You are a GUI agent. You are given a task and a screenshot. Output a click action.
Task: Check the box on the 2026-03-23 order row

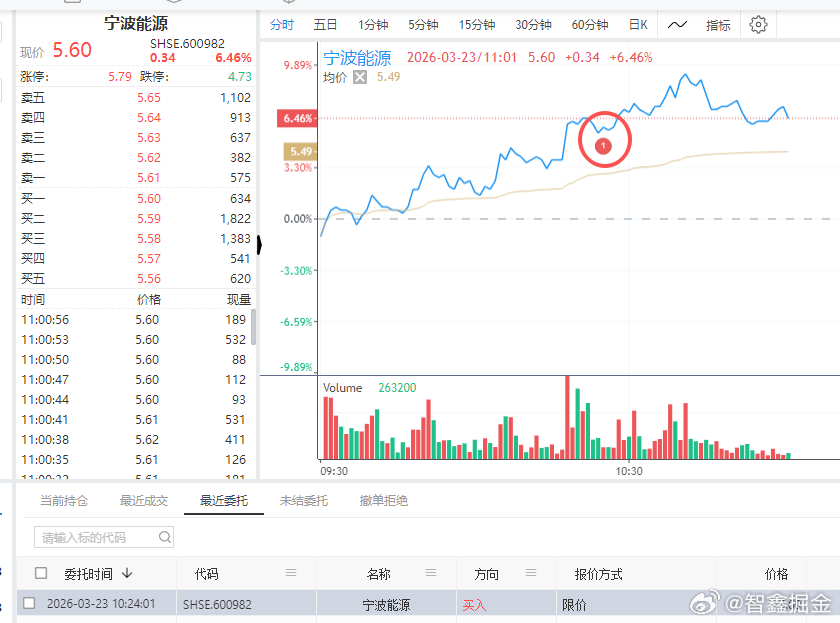(x=29, y=601)
